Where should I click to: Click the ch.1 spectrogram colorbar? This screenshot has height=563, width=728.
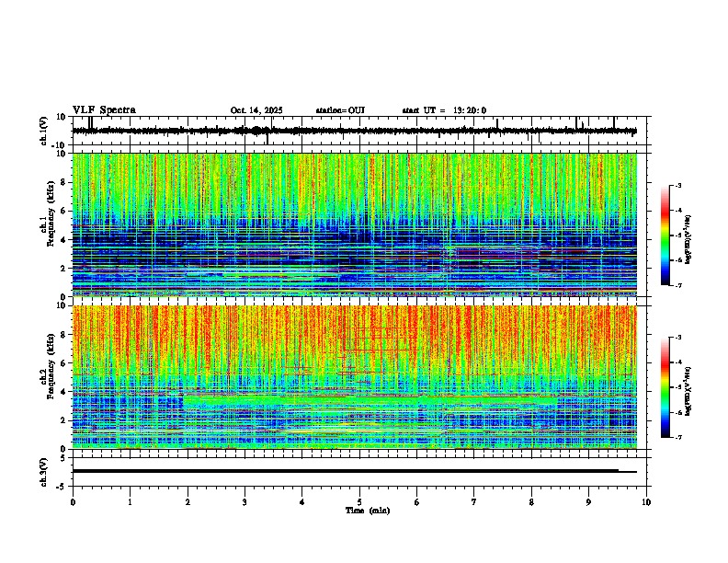tap(665, 236)
